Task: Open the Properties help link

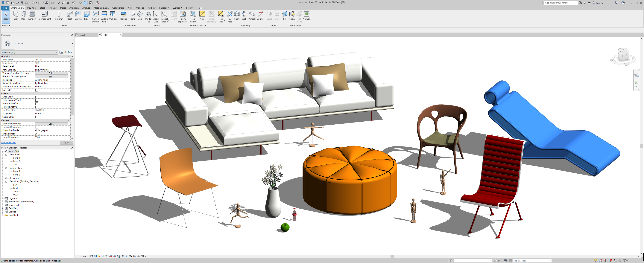Action: pos(9,143)
